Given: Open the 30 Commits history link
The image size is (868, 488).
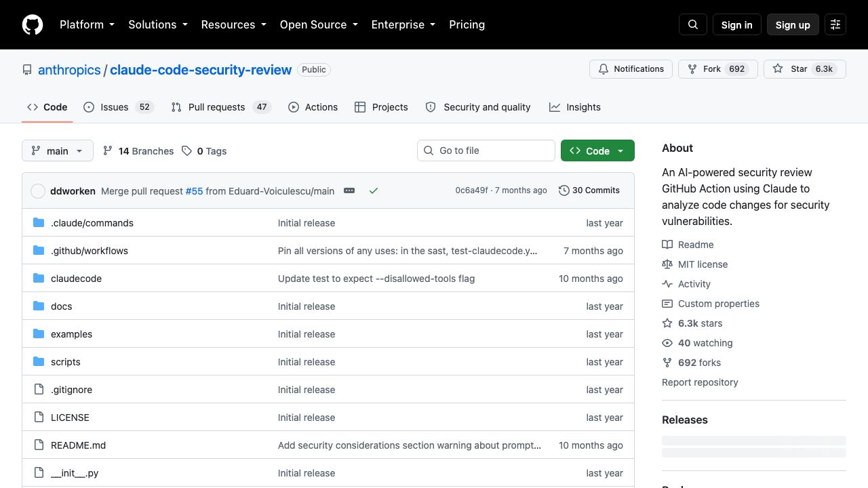Looking at the screenshot, I should (x=589, y=190).
